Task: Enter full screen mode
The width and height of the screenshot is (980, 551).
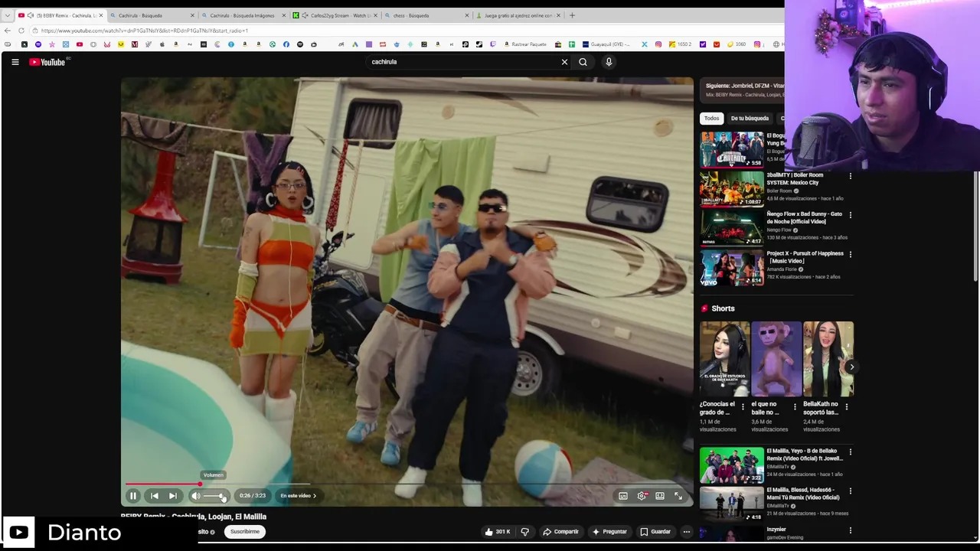Action: coord(678,496)
